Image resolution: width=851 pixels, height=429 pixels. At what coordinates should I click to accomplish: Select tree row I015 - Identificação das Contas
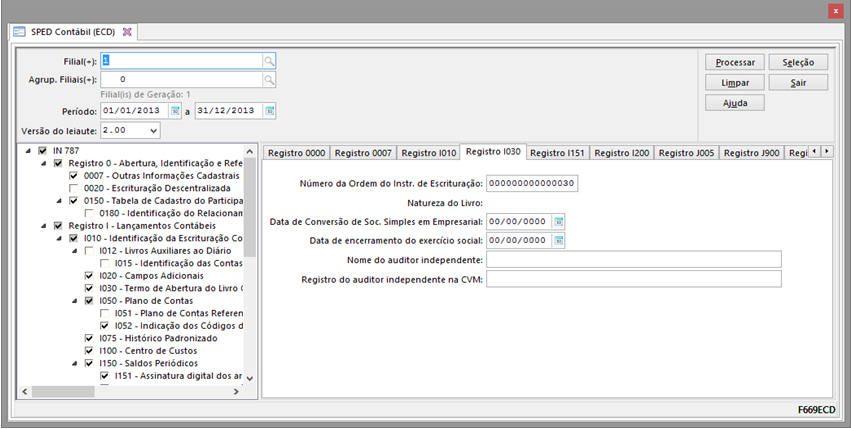[178, 263]
